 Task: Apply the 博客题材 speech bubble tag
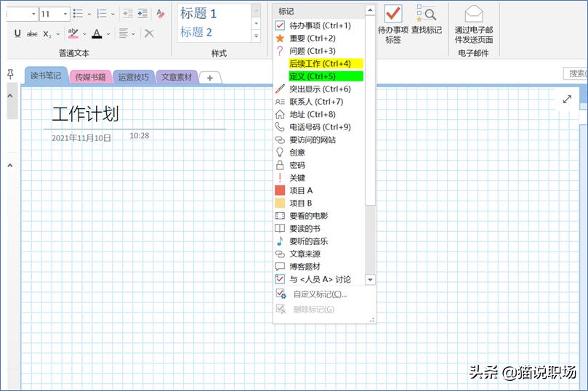(319, 267)
